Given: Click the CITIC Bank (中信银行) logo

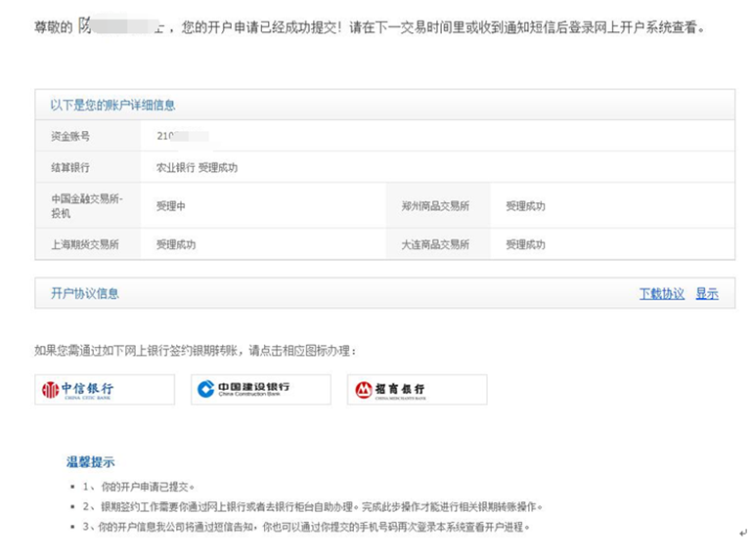Looking at the screenshot, I should point(104,389).
